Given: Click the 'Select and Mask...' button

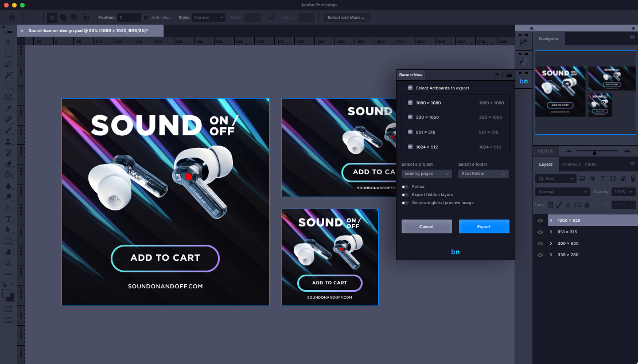Looking at the screenshot, I should [x=346, y=18].
